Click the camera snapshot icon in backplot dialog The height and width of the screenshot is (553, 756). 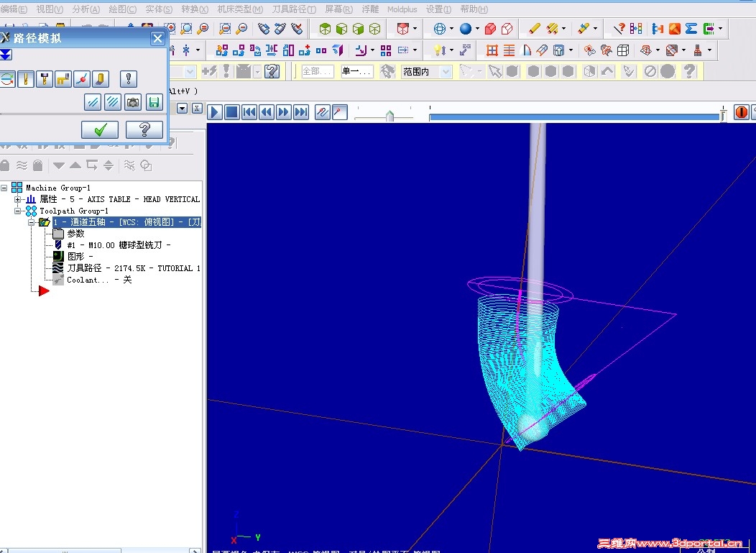tap(133, 102)
